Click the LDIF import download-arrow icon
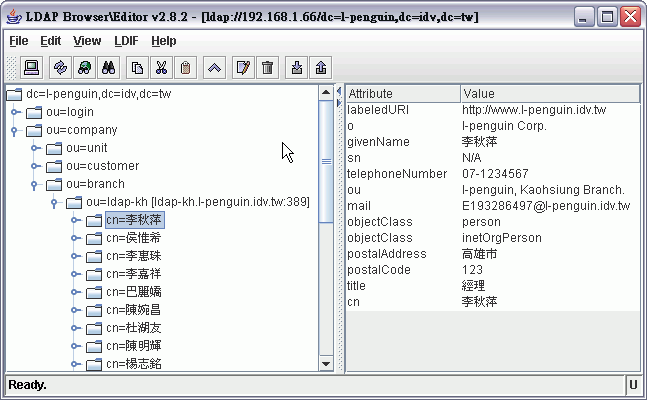647x400 pixels. [296, 68]
